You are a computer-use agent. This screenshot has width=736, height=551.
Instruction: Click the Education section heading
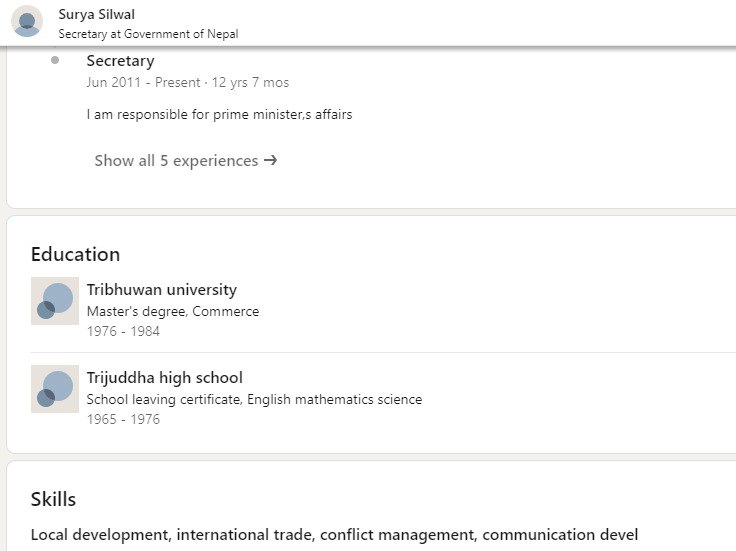tap(76, 254)
